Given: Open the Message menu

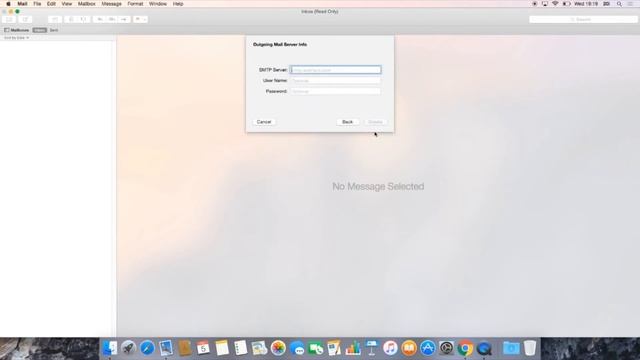Looking at the screenshot, I should click(111, 4).
